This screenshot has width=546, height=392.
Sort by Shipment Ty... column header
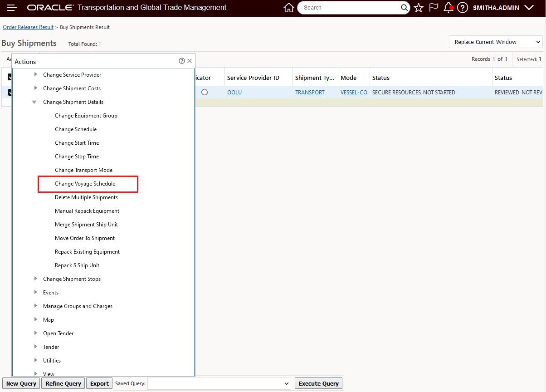pos(315,78)
